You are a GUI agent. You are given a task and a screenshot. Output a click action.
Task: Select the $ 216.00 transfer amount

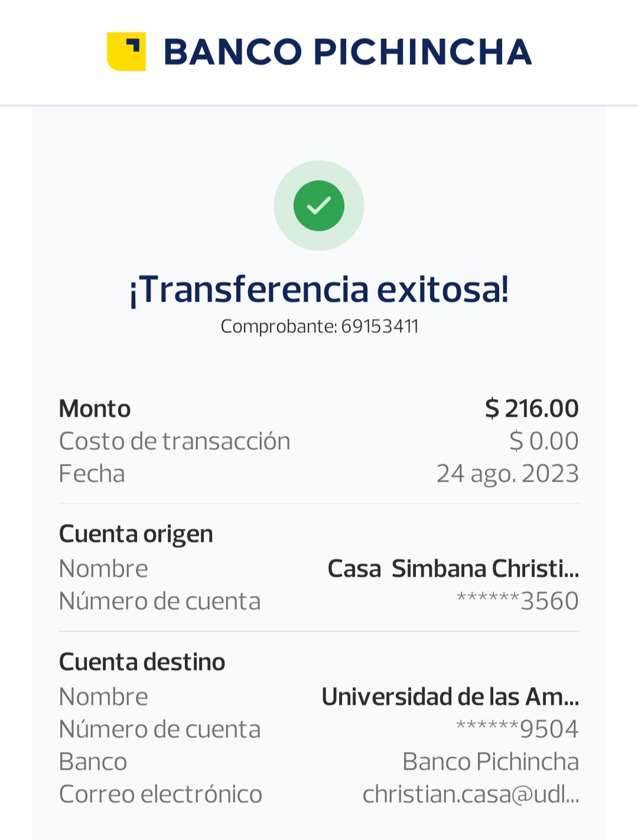(532, 408)
